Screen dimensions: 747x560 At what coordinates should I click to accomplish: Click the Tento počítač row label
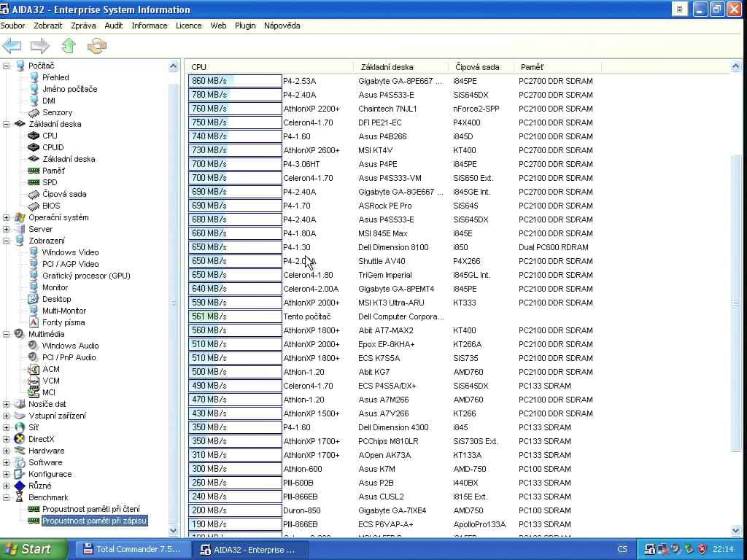coord(307,316)
